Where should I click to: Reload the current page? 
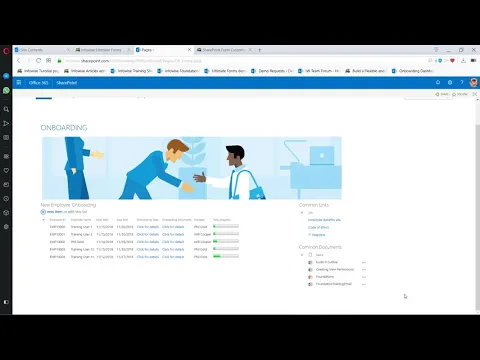39,61
